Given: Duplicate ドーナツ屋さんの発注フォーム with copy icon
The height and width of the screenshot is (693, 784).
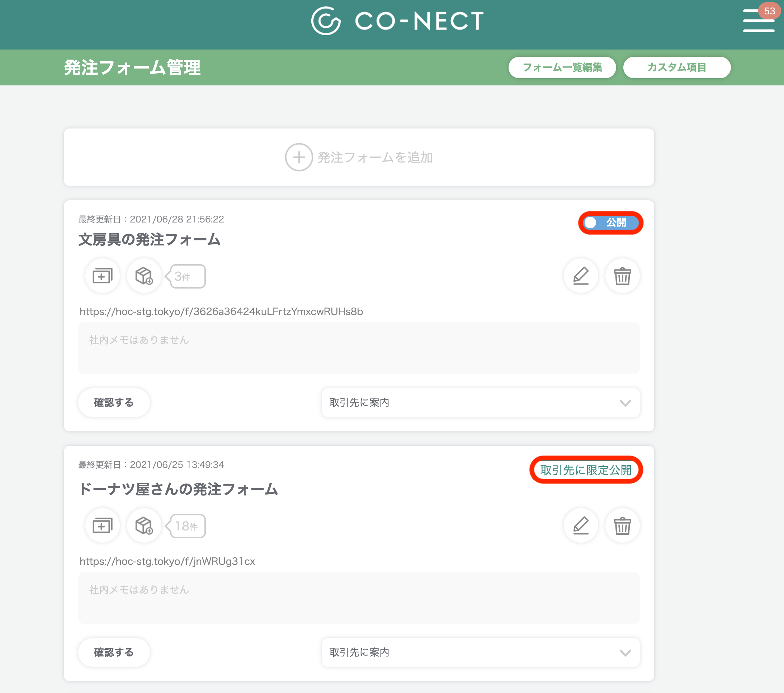Looking at the screenshot, I should pyautogui.click(x=103, y=526).
